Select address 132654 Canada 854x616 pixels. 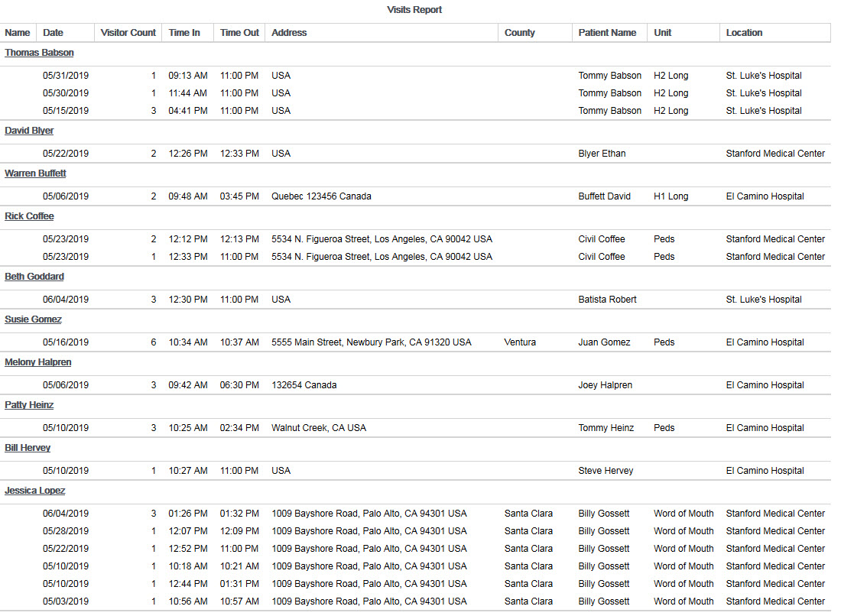(304, 385)
